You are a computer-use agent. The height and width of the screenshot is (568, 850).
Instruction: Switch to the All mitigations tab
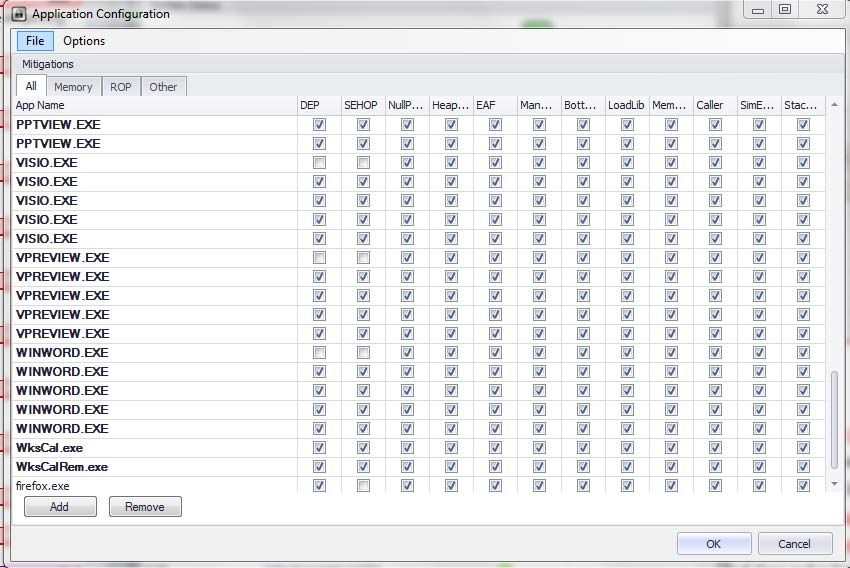click(31, 86)
